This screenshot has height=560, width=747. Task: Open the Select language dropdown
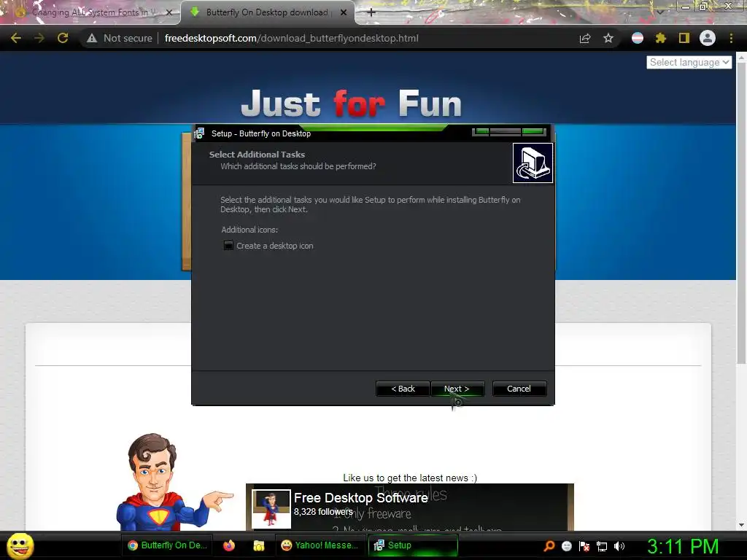tap(689, 63)
